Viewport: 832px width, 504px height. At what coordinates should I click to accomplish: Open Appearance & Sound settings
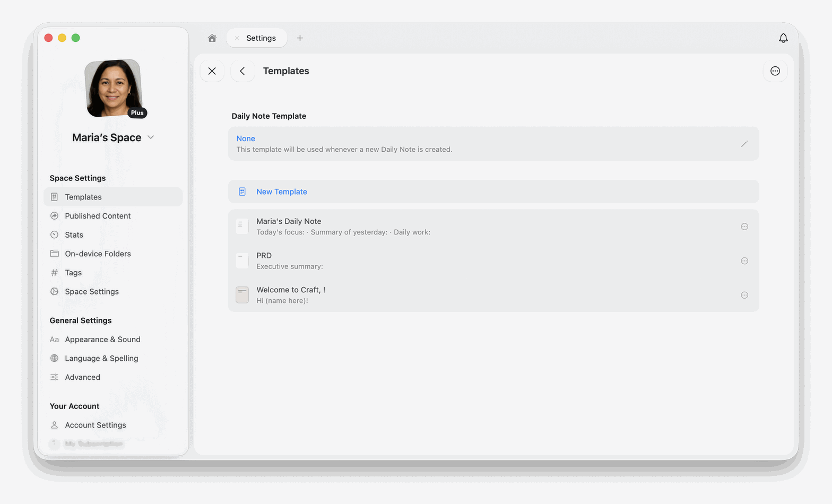coord(113,340)
